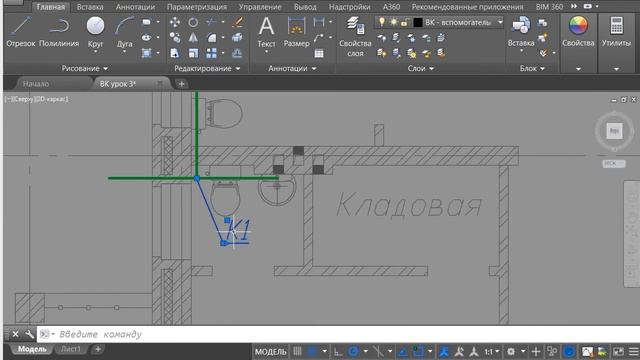Click the Trim tool icon
This screenshot has height=360, width=640.
point(211,22)
